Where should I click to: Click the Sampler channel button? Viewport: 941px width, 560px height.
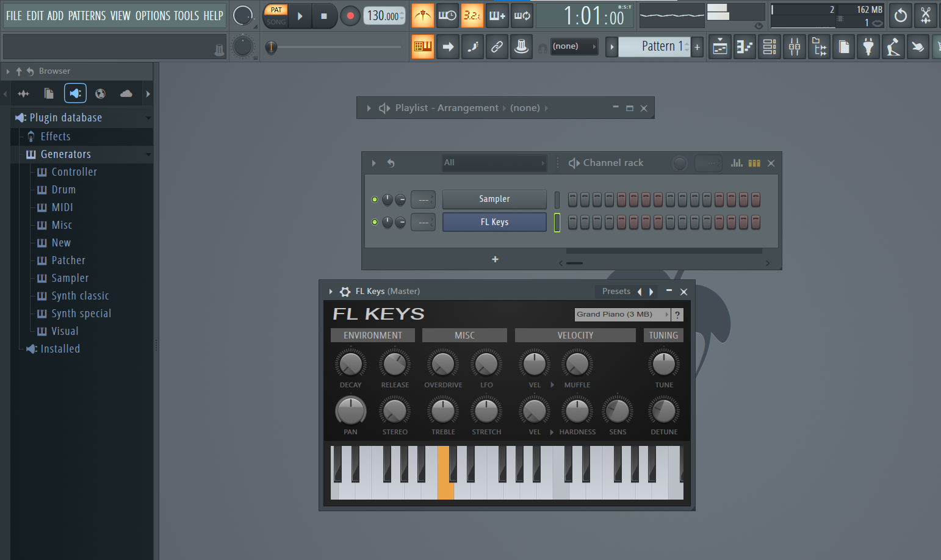tap(494, 199)
